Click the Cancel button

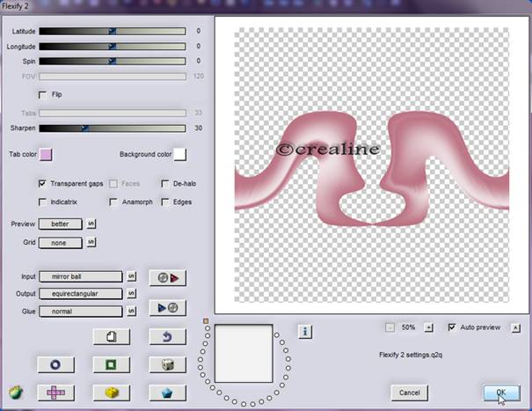(x=409, y=392)
